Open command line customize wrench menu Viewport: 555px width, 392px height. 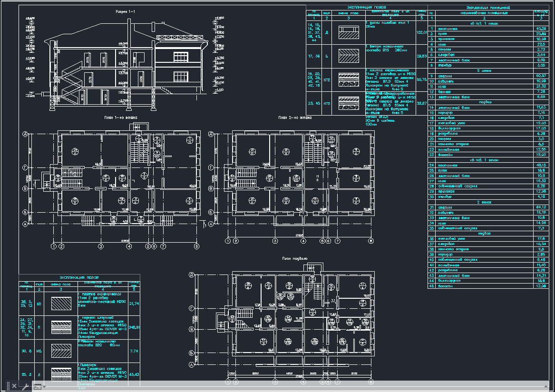click(x=25, y=386)
